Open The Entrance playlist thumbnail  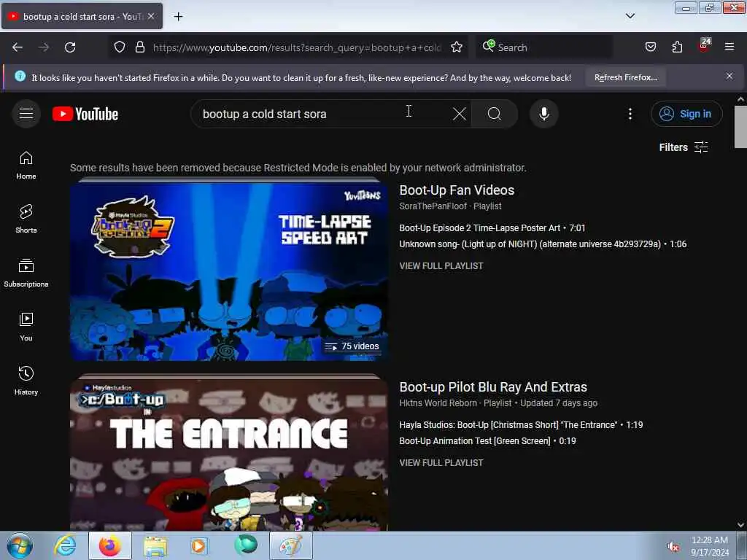point(228,455)
